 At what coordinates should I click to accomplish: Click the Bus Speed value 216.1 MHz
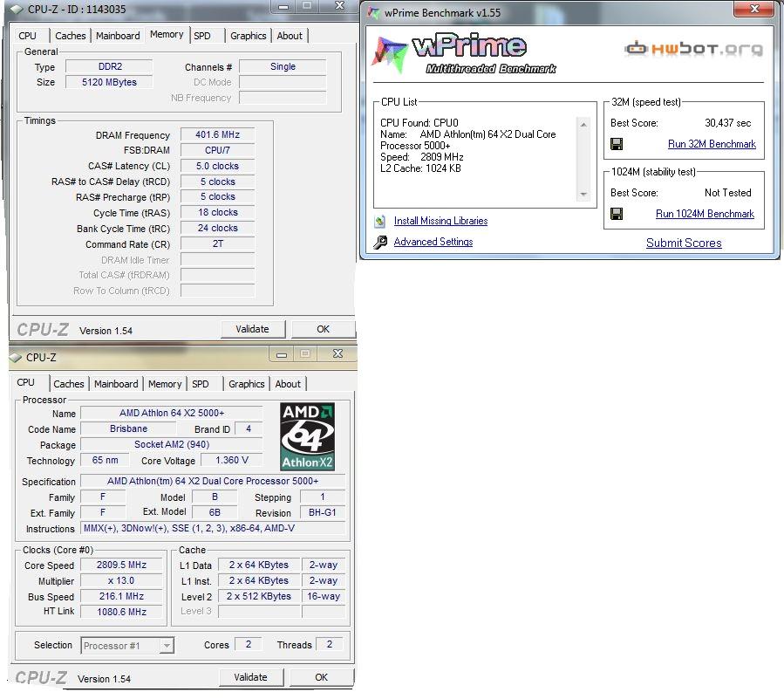121,597
